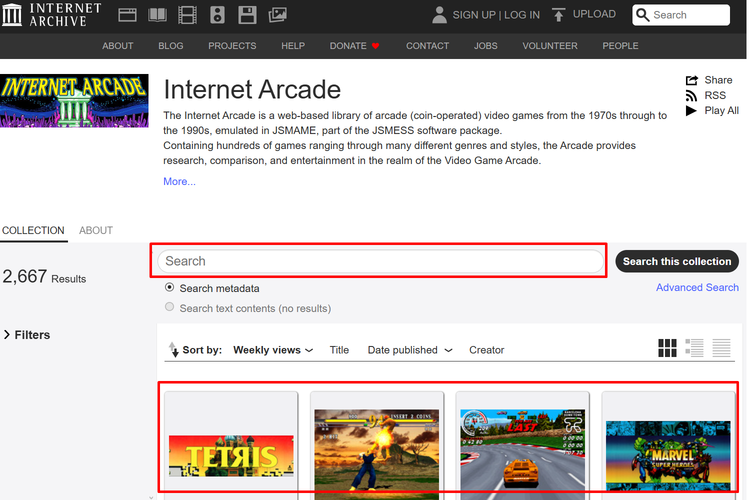This screenshot has width=750, height=500.
Task: Switch to the COLLECTION tab
Action: coord(33,231)
